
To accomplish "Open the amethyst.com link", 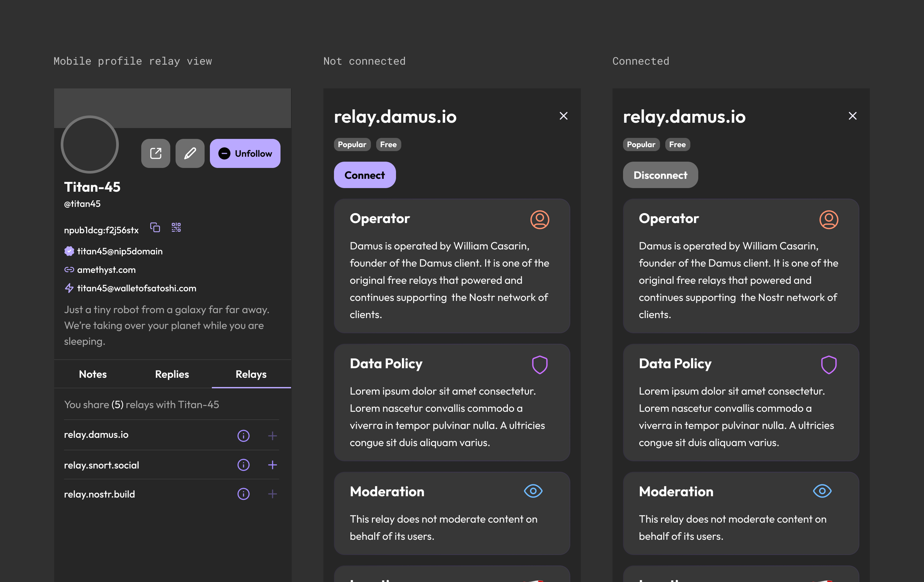I will (x=106, y=270).
